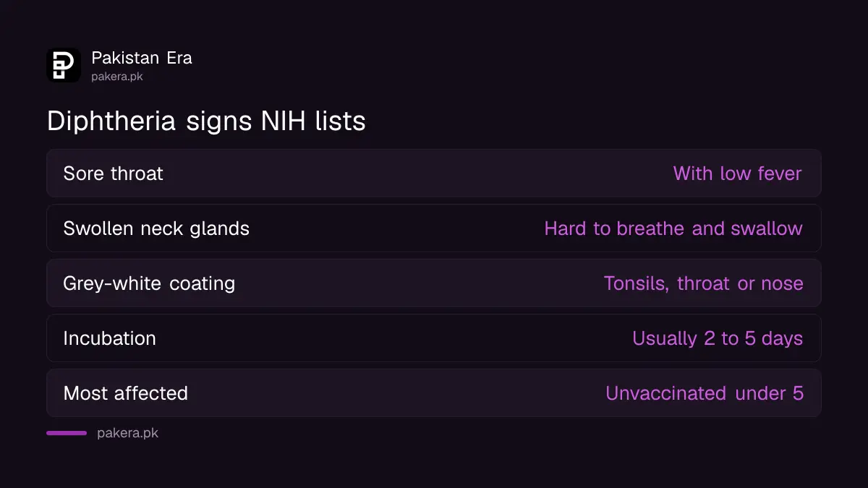Click the purple accent bar in the footer
Viewport: 868px width, 488px height.
coord(67,433)
